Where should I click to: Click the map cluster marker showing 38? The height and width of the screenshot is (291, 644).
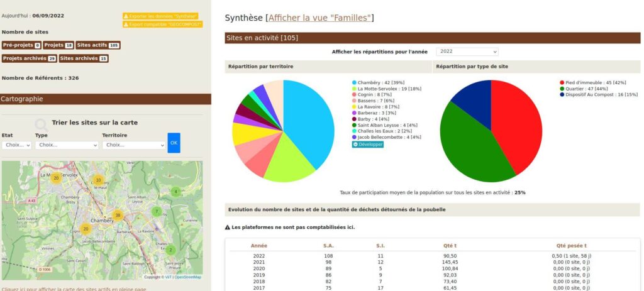click(117, 215)
